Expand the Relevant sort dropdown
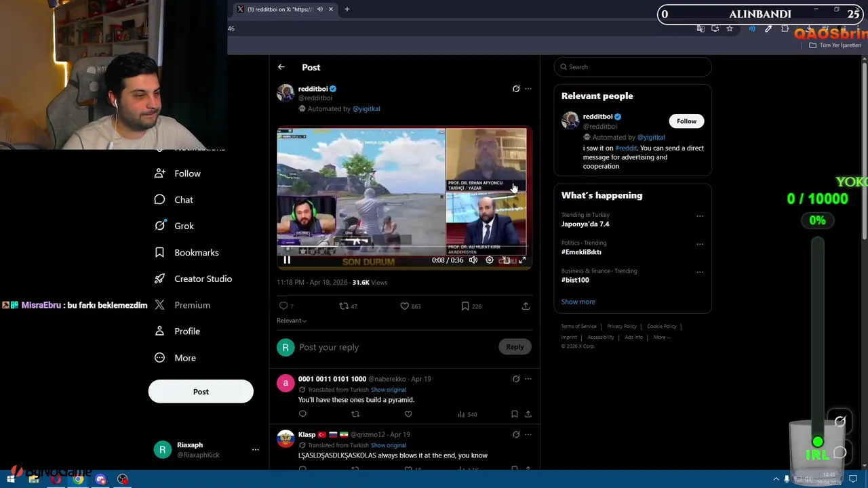 (x=292, y=321)
